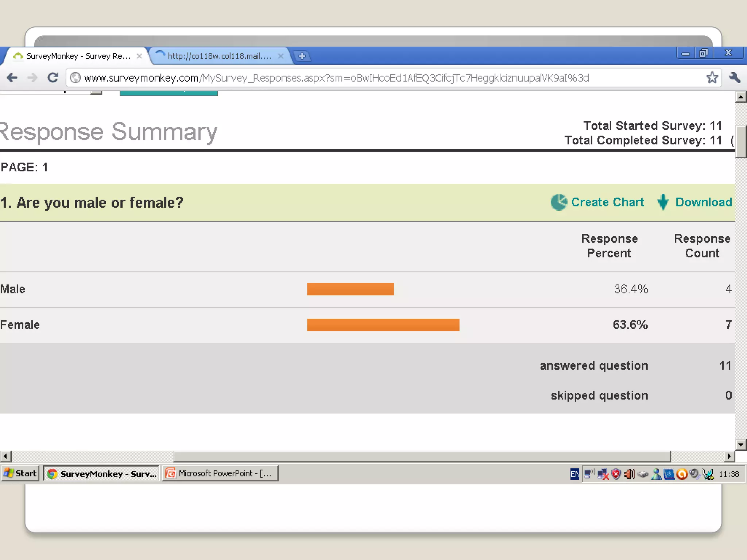This screenshot has height=560, width=747.
Task: Reload the SurveyMonkey page
Action: pos(53,78)
